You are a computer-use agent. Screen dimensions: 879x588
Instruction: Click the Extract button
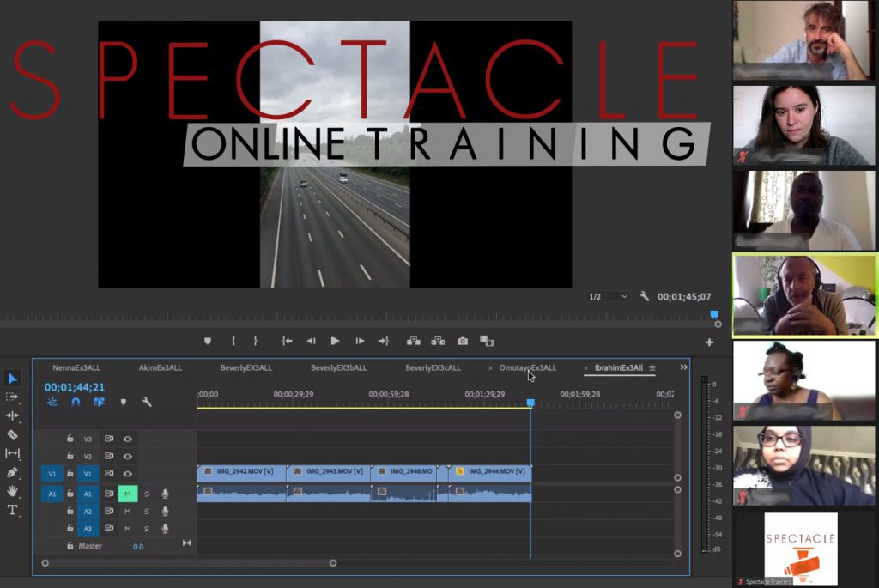(x=438, y=341)
